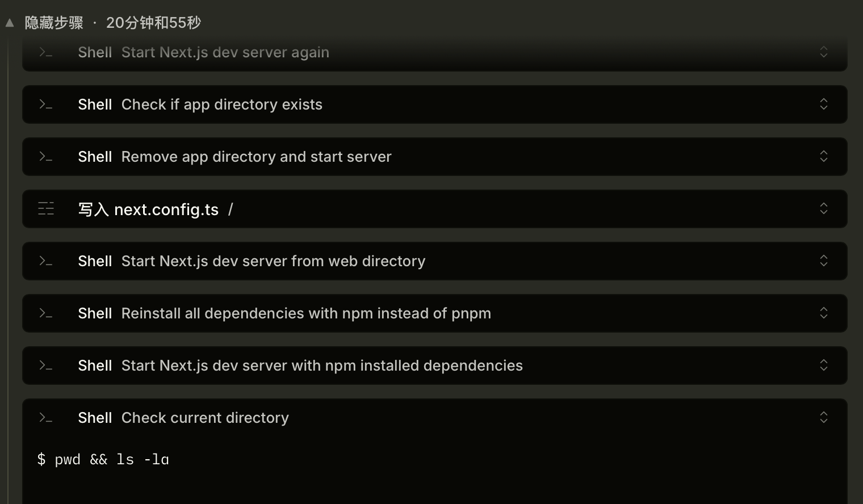Collapse the Check current directory step chevron

[x=823, y=418]
